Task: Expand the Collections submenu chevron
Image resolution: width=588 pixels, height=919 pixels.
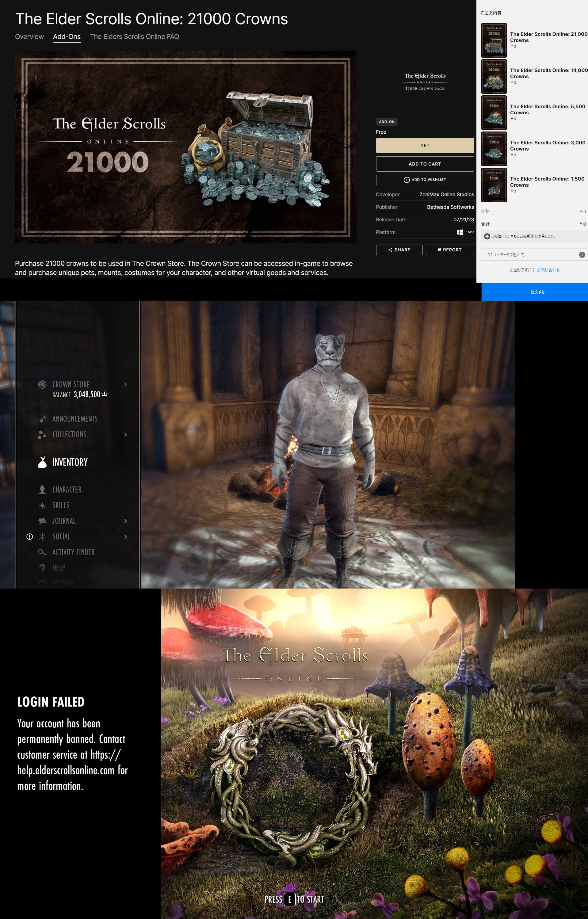Action: click(126, 434)
